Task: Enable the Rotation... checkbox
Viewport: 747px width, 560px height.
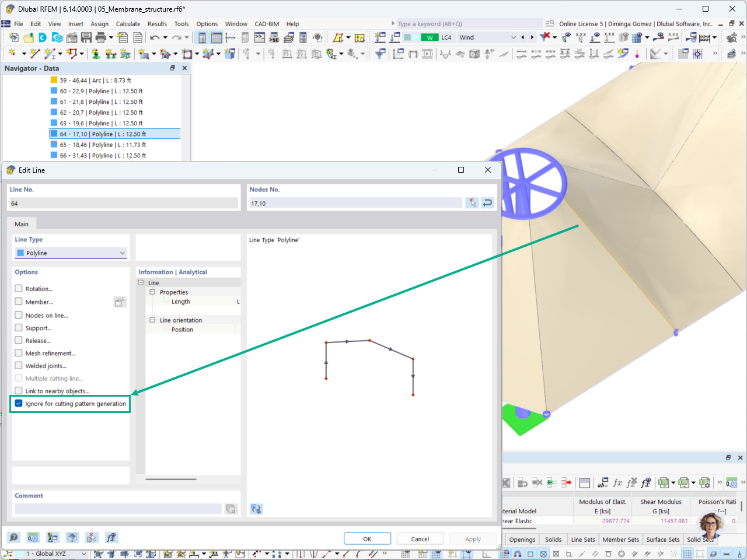Action: (x=19, y=289)
